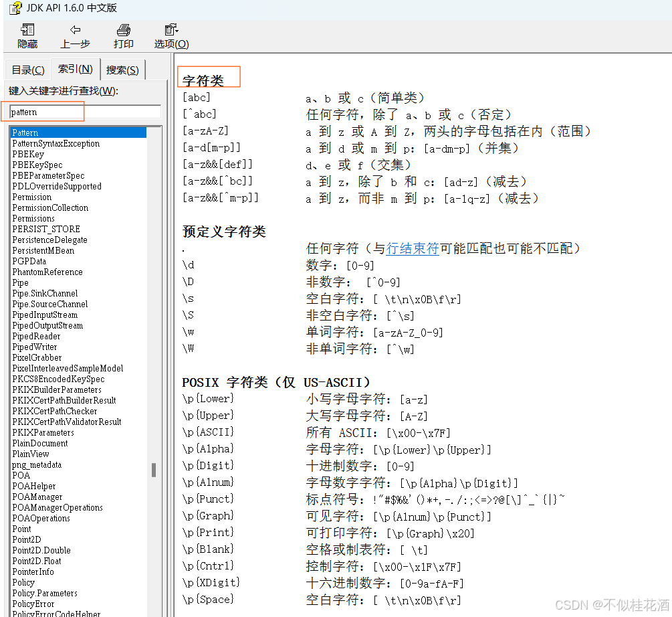Select Pipe.SinkChannel in the index list
The height and width of the screenshot is (617, 672).
45,294
